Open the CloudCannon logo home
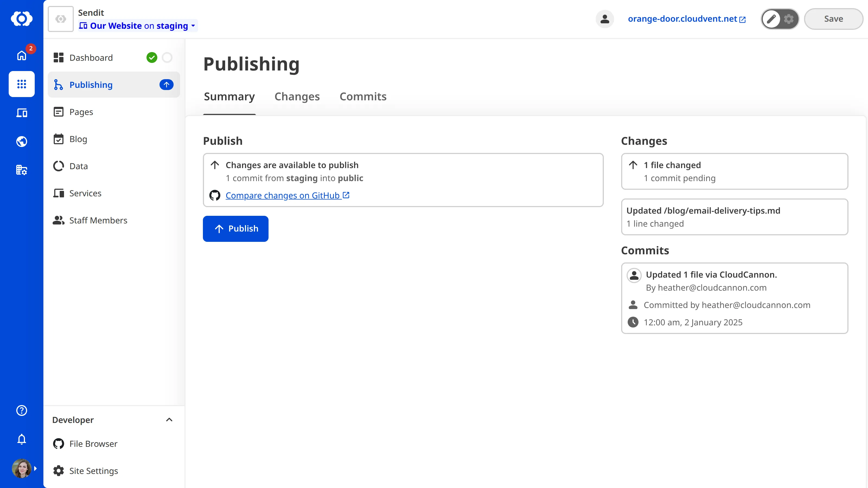Image resolution: width=868 pixels, height=488 pixels. (x=22, y=18)
